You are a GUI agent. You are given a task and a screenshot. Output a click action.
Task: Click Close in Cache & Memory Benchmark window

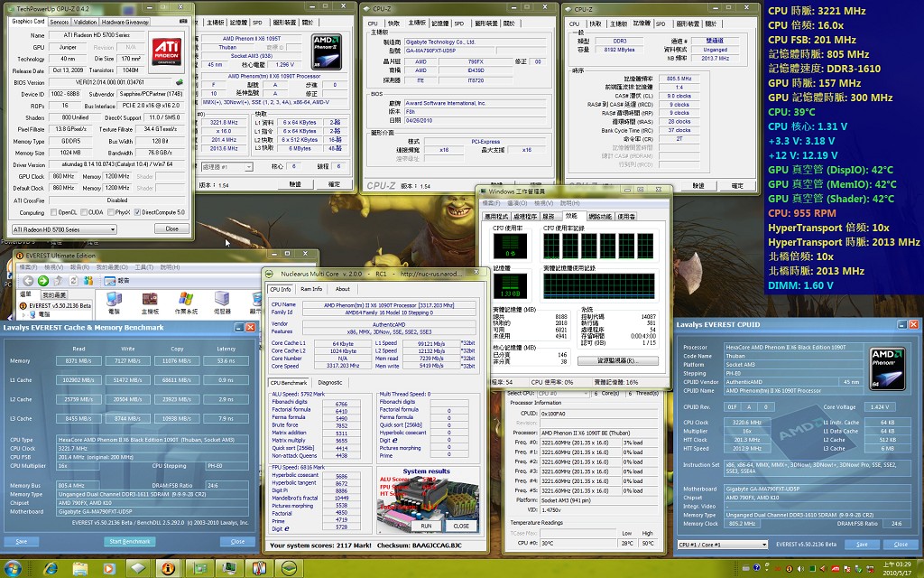click(237, 542)
